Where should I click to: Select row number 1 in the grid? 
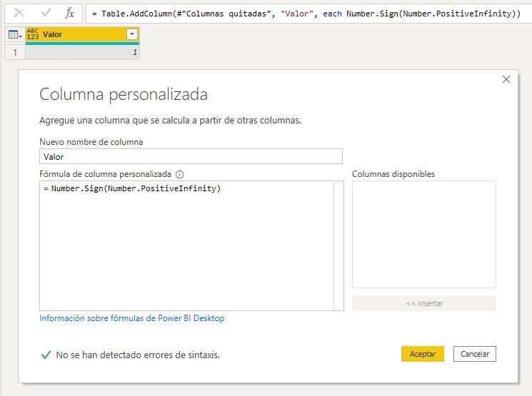[14, 52]
